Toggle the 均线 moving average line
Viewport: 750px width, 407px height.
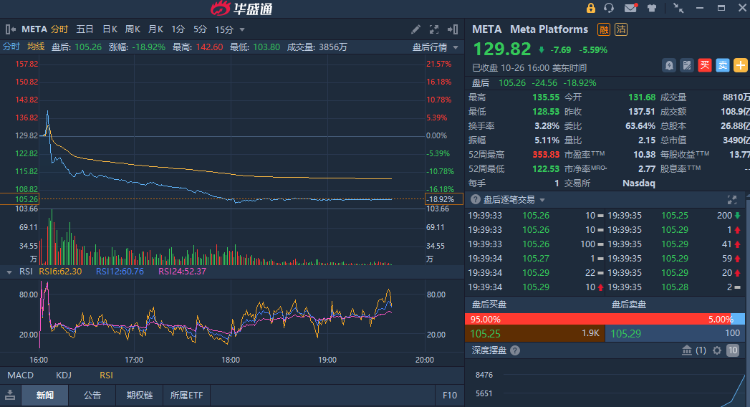(x=36, y=46)
